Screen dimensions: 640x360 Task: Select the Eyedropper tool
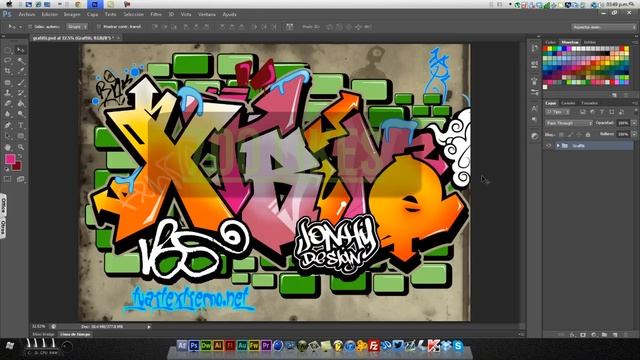(x=21, y=71)
